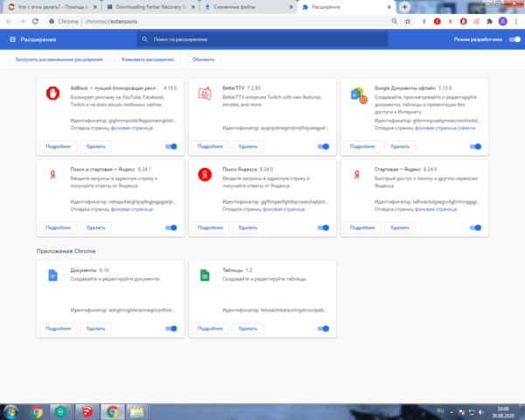Reload the extensions page
The image size is (525, 420).
coord(35,21)
